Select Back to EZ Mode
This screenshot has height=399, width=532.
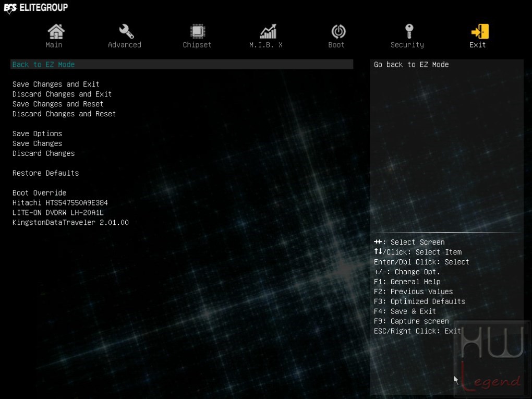tap(182, 65)
